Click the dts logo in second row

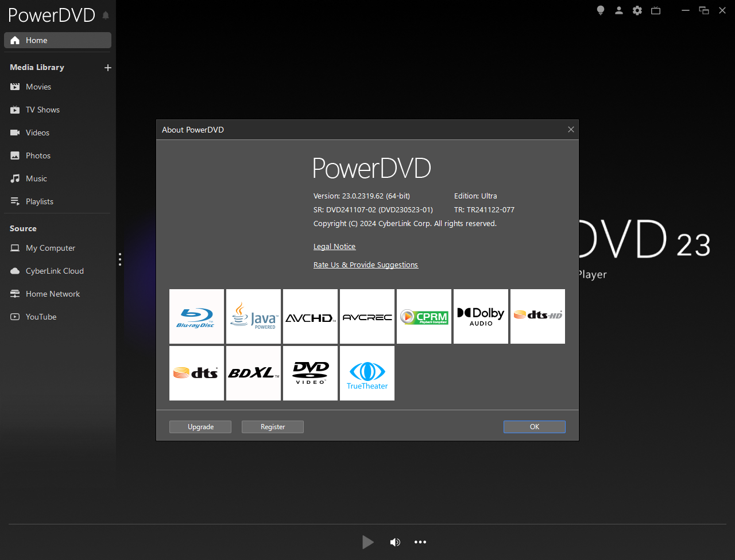(196, 373)
